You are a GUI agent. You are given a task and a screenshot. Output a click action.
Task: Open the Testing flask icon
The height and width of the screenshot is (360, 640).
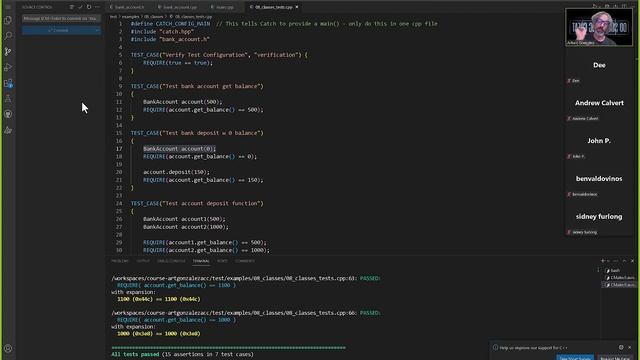click(8, 99)
